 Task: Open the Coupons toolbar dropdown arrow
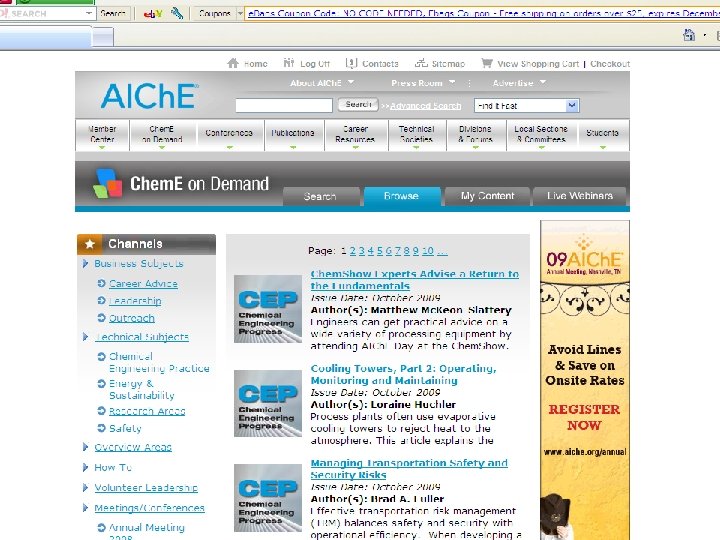pyautogui.click(x=240, y=14)
